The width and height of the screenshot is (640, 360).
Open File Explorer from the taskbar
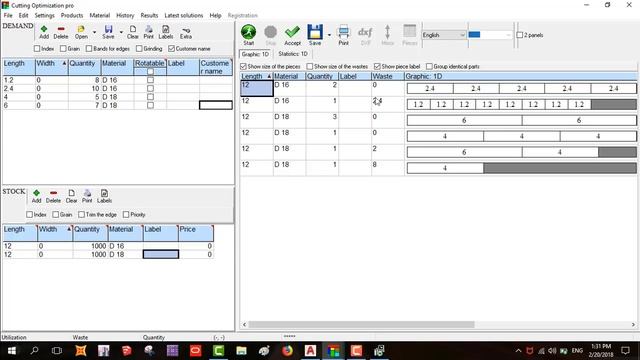point(241,351)
